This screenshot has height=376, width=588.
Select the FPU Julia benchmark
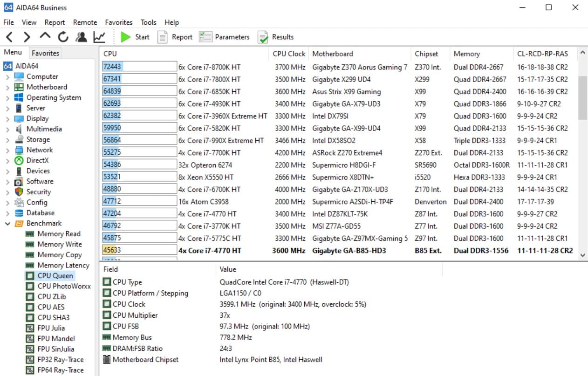(x=51, y=328)
